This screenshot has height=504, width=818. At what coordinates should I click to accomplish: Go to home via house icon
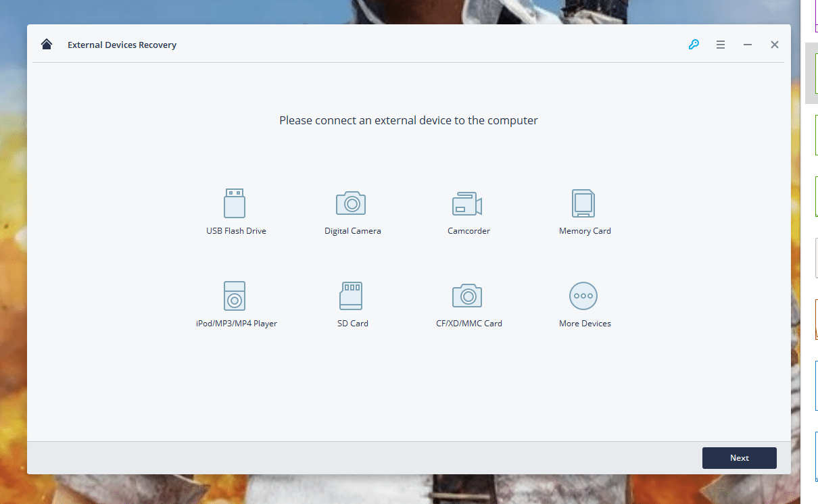click(47, 45)
